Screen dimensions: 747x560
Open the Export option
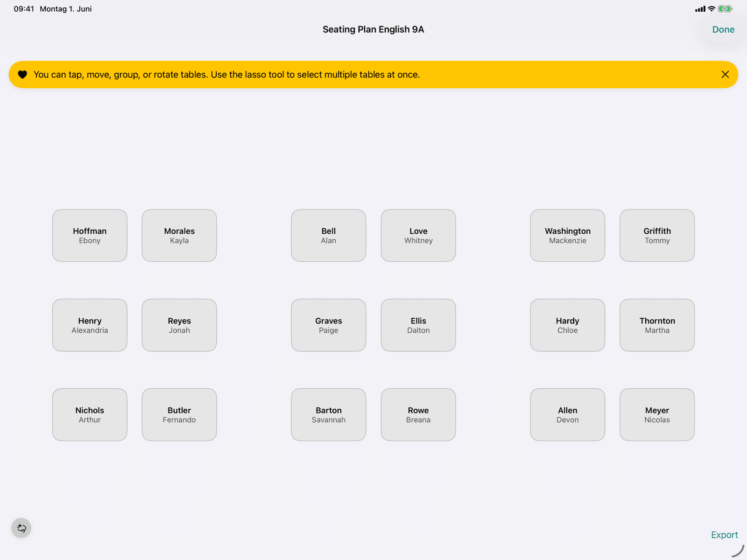pos(724,535)
